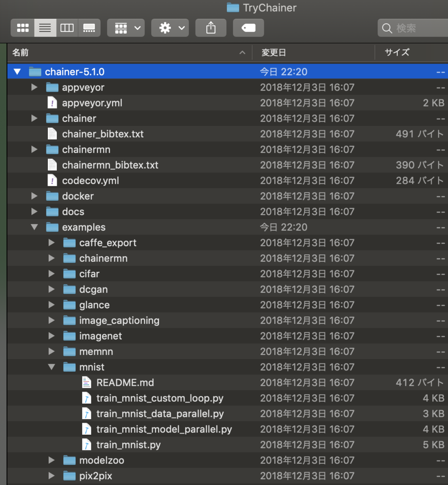Image resolution: width=448 pixels, height=485 pixels.
Task: Expand the image_captioning folder
Action: (x=52, y=320)
